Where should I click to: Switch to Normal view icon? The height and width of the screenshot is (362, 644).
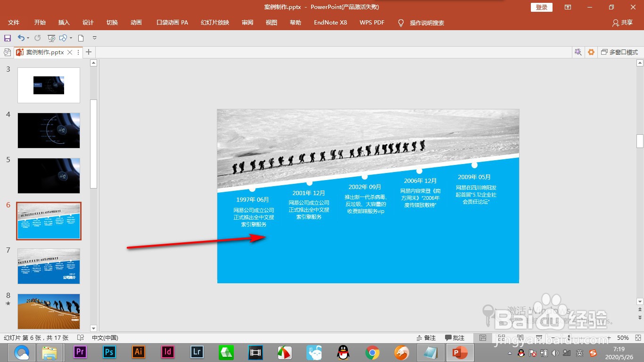coord(483,338)
